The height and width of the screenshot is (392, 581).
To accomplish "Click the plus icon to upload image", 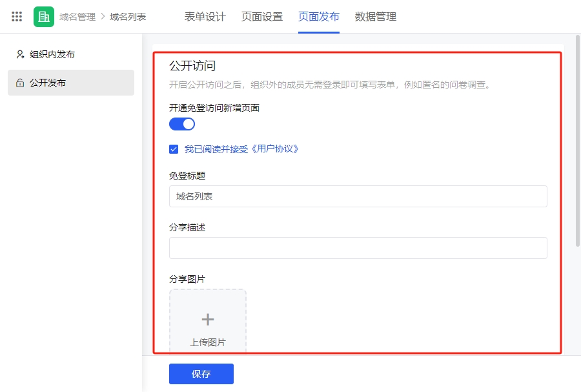I will (208, 320).
